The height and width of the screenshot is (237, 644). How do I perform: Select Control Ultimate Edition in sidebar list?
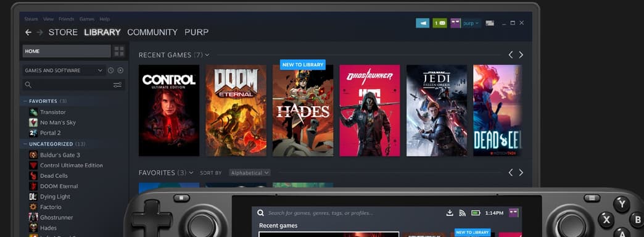coord(72,165)
